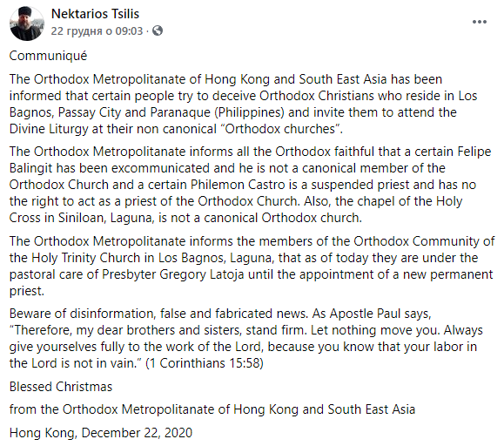Image resolution: width=504 pixels, height=446 pixels.
Task: Click the (1 Corinthians 15:58) citation
Action: point(205,363)
